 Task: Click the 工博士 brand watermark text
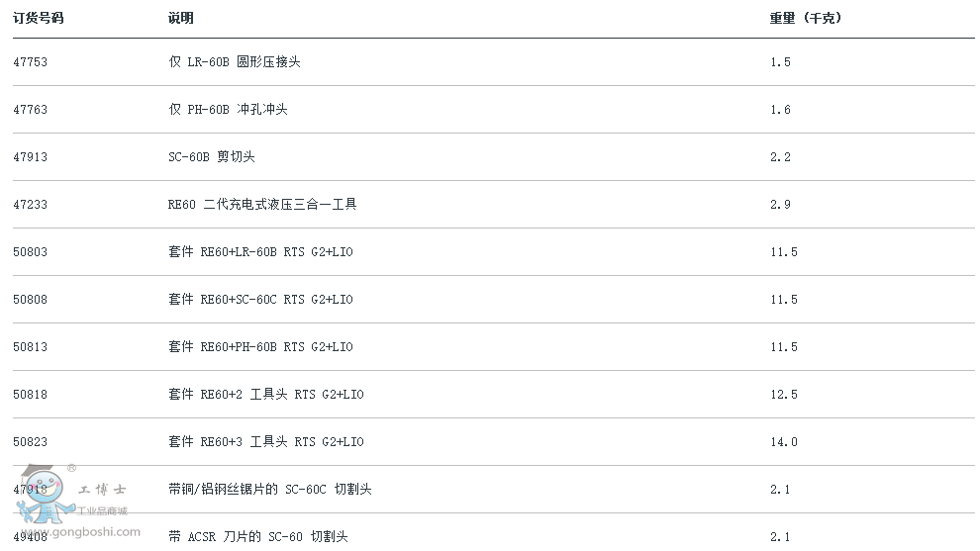click(103, 489)
